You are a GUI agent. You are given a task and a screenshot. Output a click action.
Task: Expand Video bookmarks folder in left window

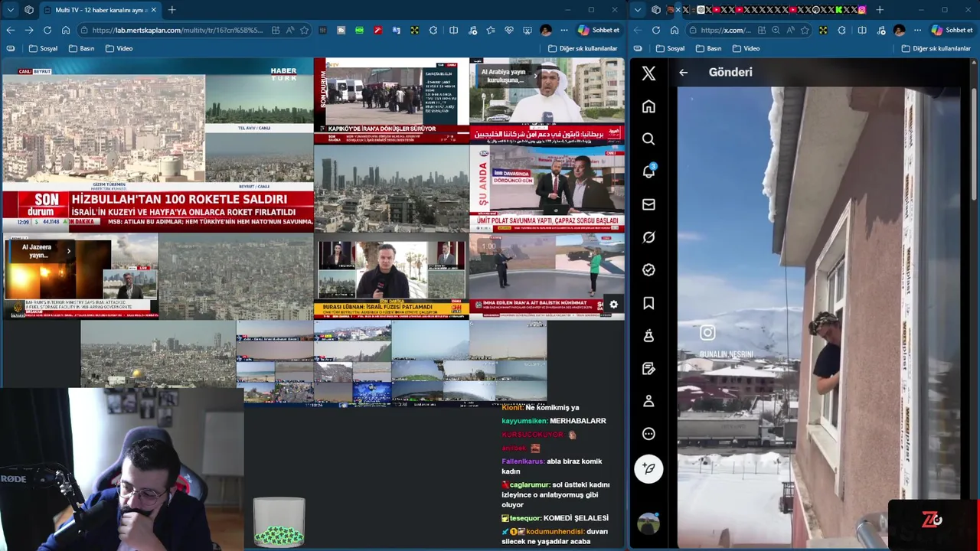click(x=119, y=48)
